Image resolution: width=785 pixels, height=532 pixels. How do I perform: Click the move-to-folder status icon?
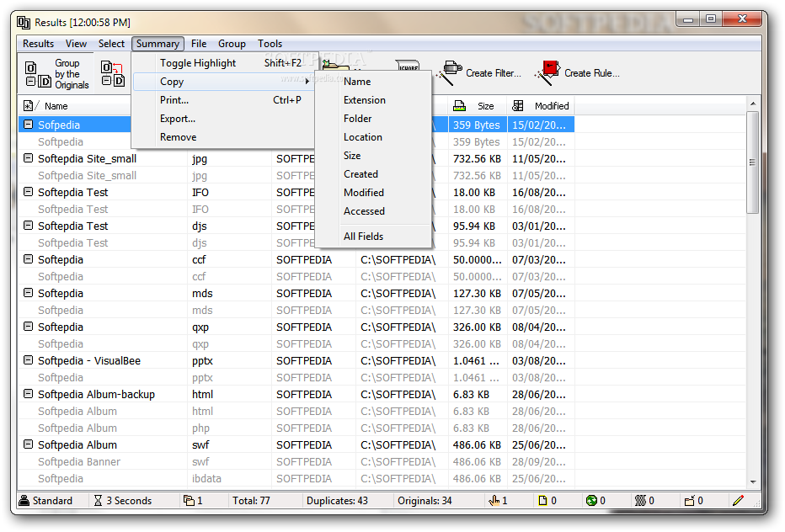click(690, 500)
